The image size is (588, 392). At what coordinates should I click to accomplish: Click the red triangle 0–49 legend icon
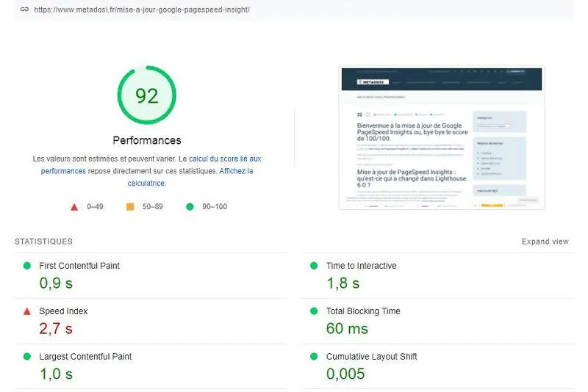[x=74, y=207]
